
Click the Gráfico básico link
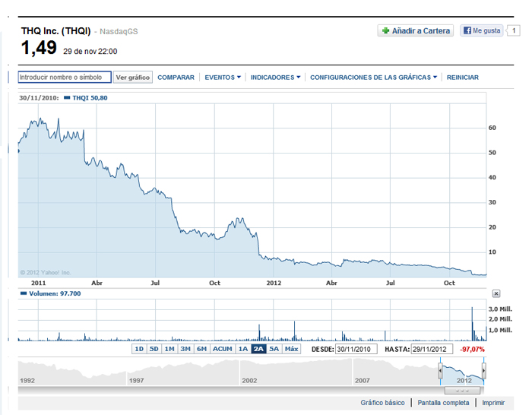tap(382, 403)
